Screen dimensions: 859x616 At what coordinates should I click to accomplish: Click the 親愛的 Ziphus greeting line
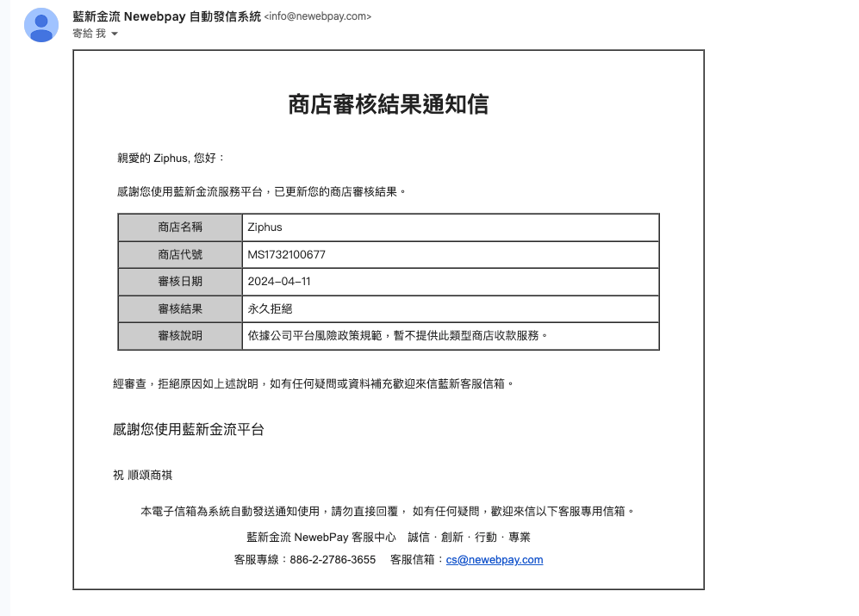click(171, 158)
